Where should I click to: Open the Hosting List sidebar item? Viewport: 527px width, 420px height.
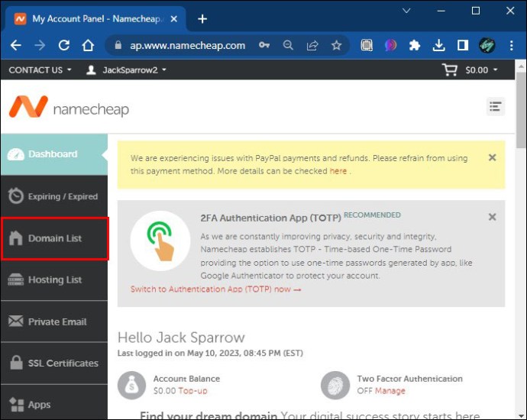(54, 280)
